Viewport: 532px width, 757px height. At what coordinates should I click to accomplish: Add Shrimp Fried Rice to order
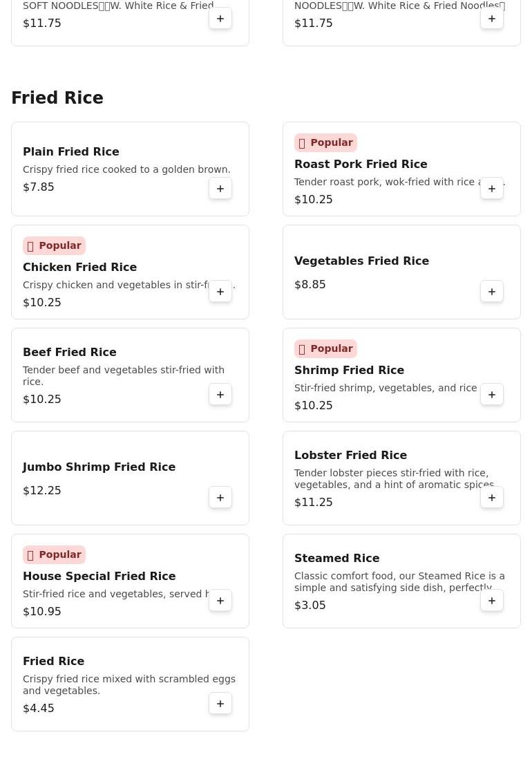click(492, 395)
